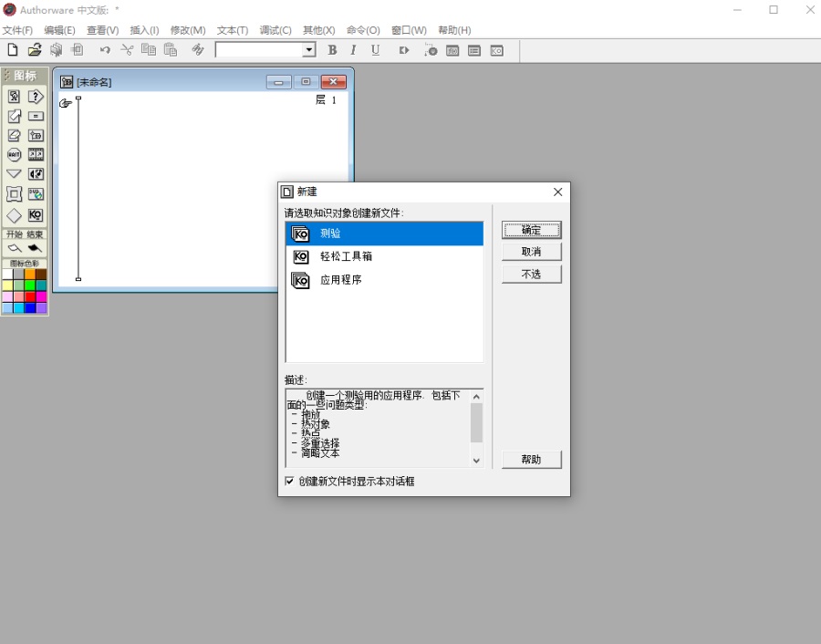Image resolution: width=821 pixels, height=644 pixels.
Task: Select the Decision diamond icon
Action: [14, 215]
